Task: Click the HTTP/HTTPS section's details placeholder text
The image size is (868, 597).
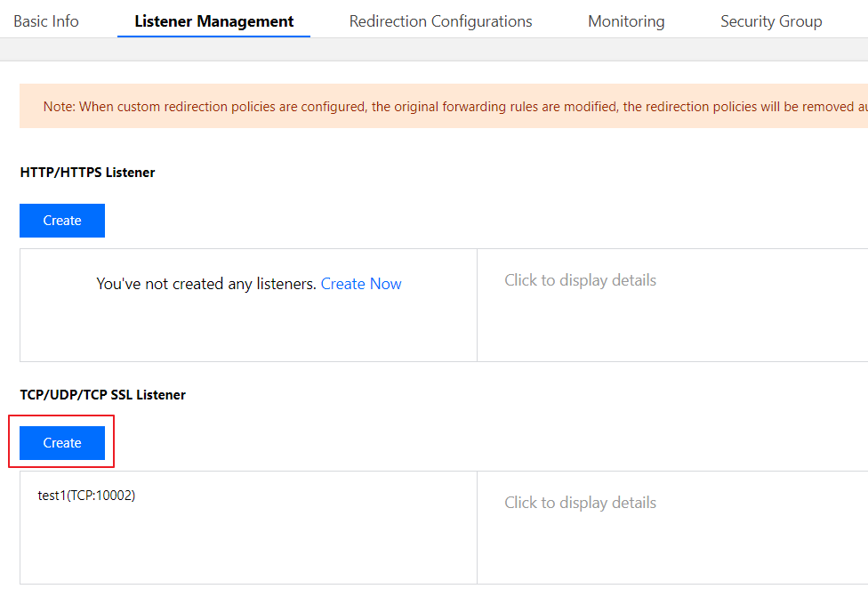Action: 580,280
